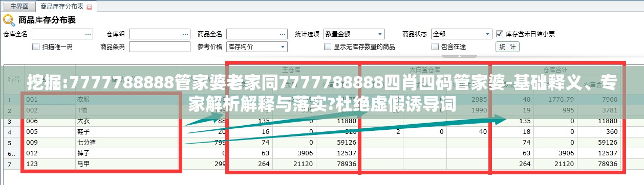Viewport: 644px width, 185px height.
Task: Click row number 3 in the 行号 column
Action: coord(14,121)
